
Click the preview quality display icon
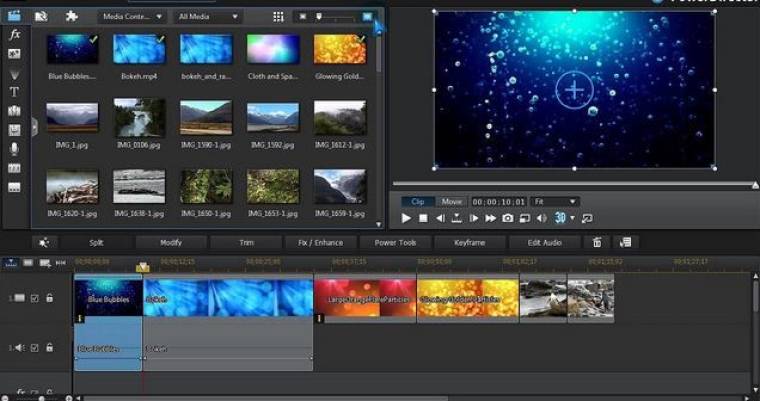[x=524, y=219]
